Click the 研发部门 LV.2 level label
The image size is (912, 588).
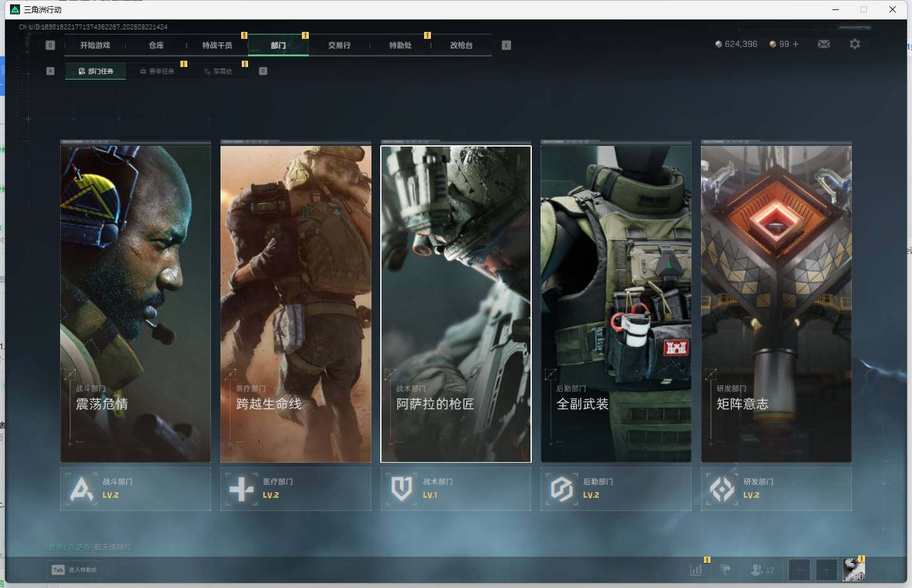point(752,495)
